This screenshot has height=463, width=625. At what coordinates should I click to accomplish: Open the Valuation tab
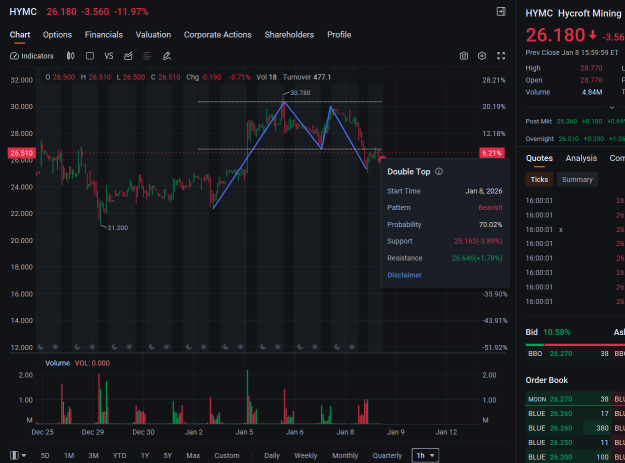coord(153,35)
